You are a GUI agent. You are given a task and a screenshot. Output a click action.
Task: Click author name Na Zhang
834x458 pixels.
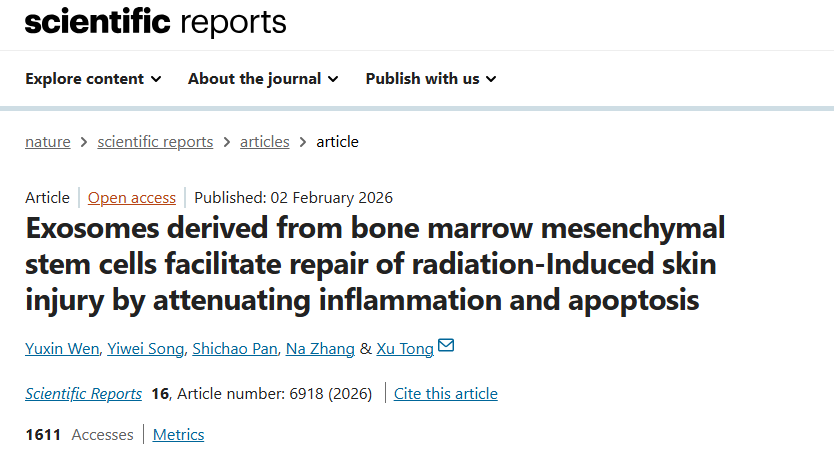point(320,348)
